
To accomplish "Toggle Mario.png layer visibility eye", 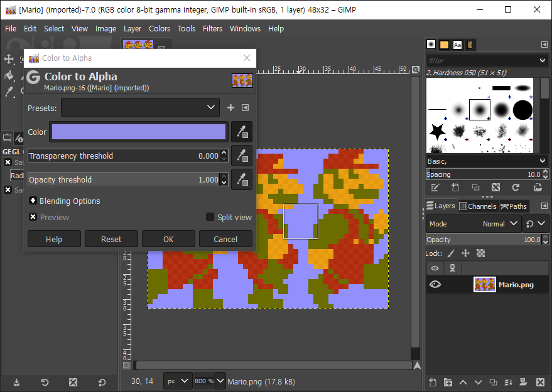I will [x=435, y=284].
